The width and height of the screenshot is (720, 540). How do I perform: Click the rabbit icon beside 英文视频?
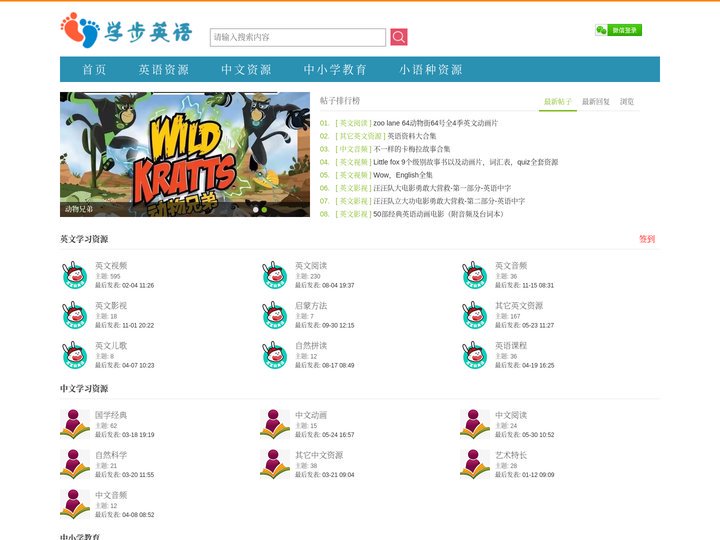74,275
